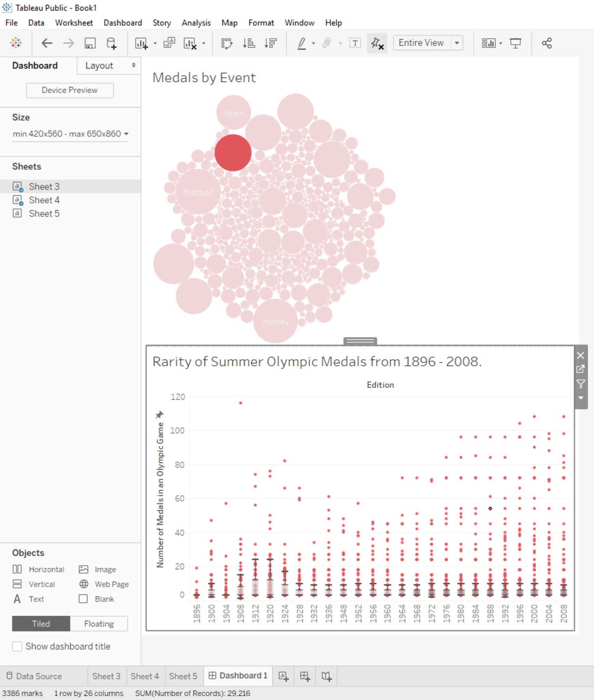
Task: Open the Entire View fit dropdown
Action: pyautogui.click(x=457, y=43)
